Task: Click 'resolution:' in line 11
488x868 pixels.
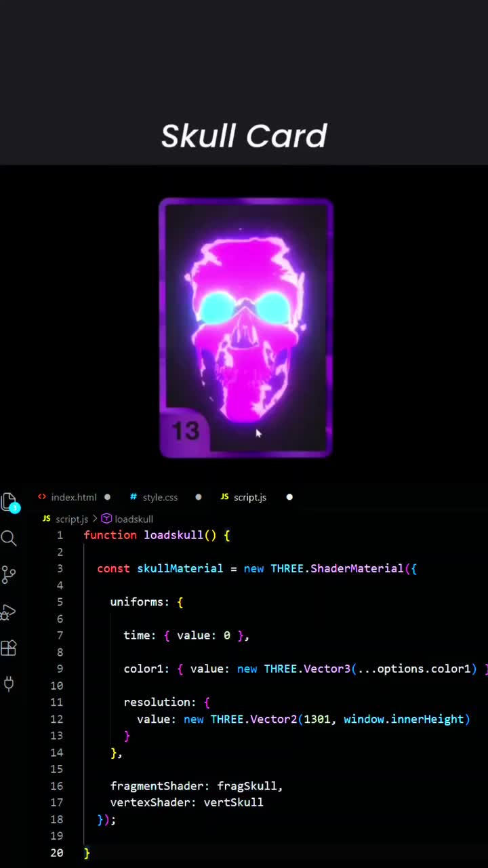Action: click(x=160, y=702)
